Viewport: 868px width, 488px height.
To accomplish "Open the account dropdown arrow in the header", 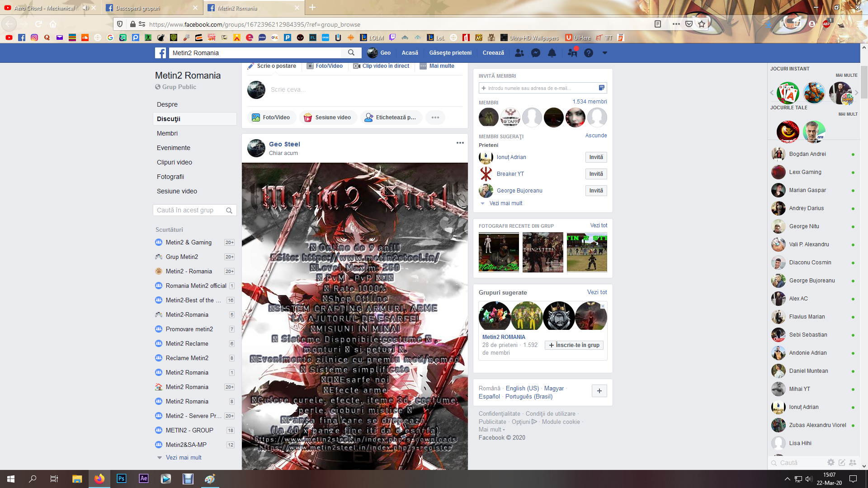I will (605, 53).
